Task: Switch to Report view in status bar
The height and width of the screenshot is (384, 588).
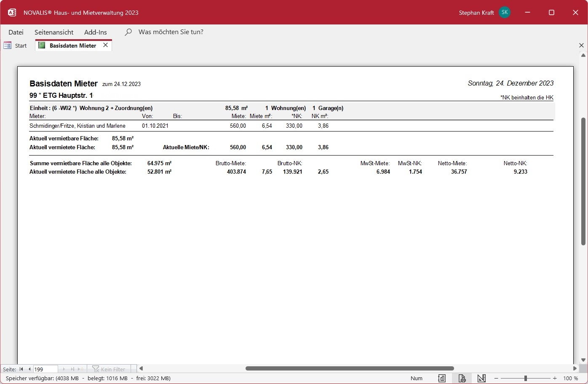Action: point(442,378)
